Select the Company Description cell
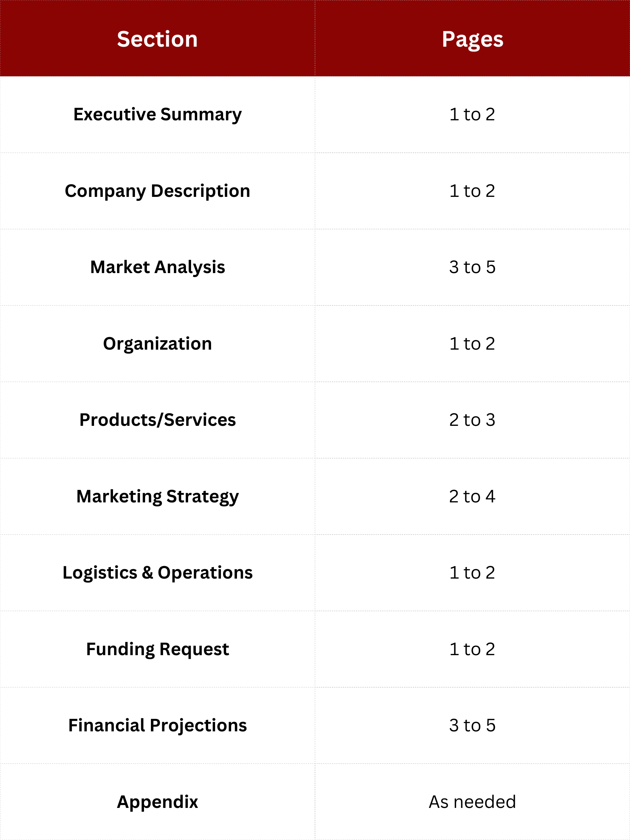The width and height of the screenshot is (630, 840). click(x=157, y=191)
